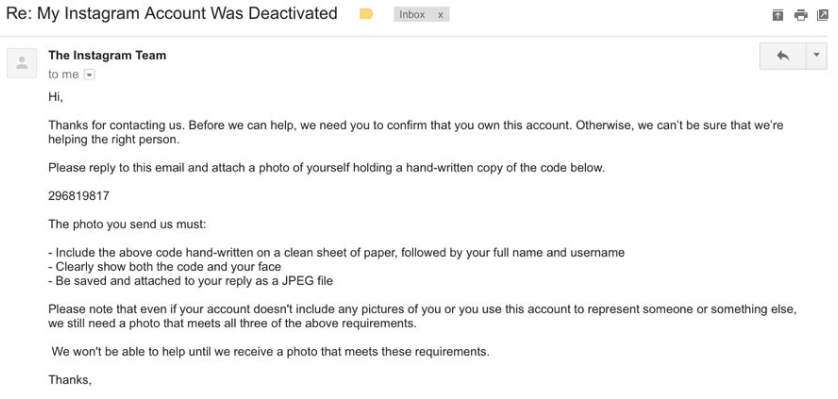Click the Expand all icon
Screen dimensions: 838x399
778,15
